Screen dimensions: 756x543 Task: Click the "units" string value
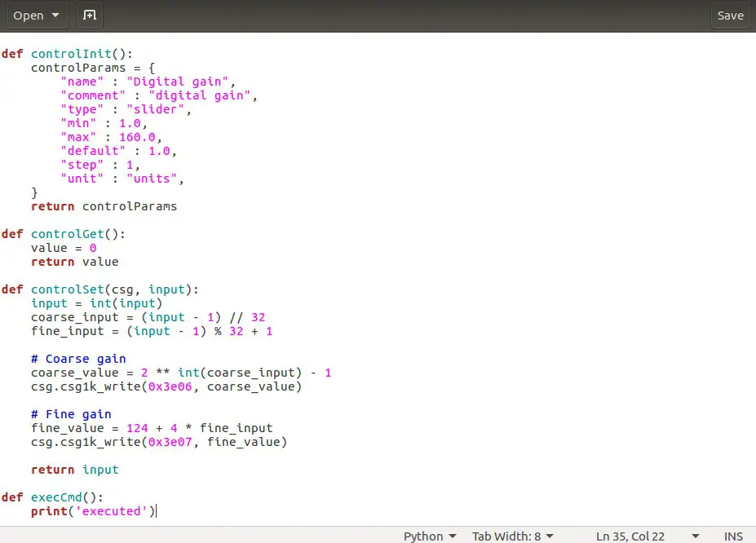coord(152,179)
